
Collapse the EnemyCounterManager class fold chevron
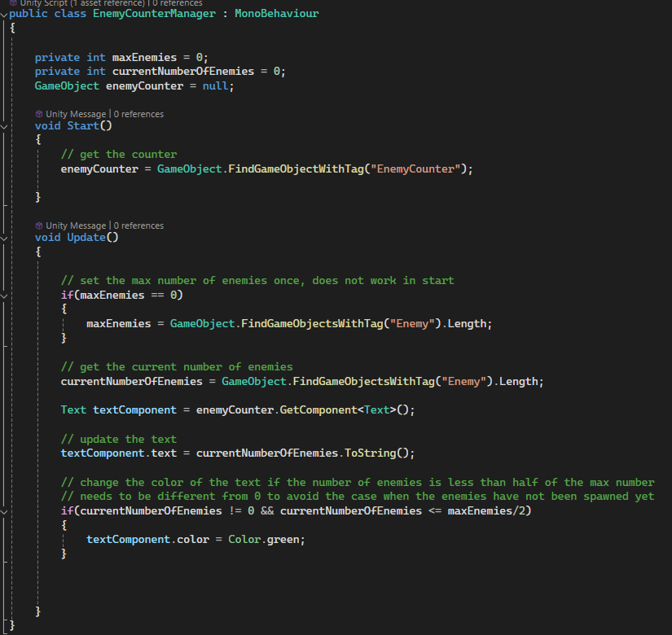coord(4,15)
